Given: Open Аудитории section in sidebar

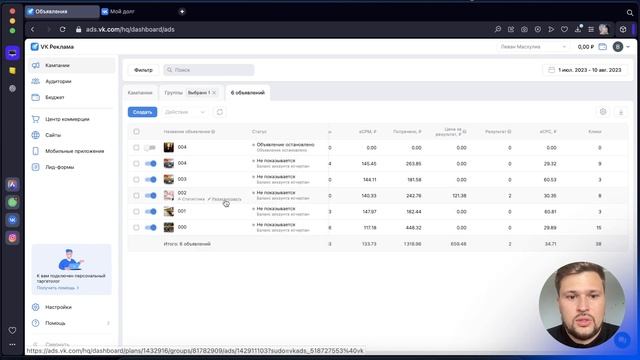Looking at the screenshot, I should [58, 81].
